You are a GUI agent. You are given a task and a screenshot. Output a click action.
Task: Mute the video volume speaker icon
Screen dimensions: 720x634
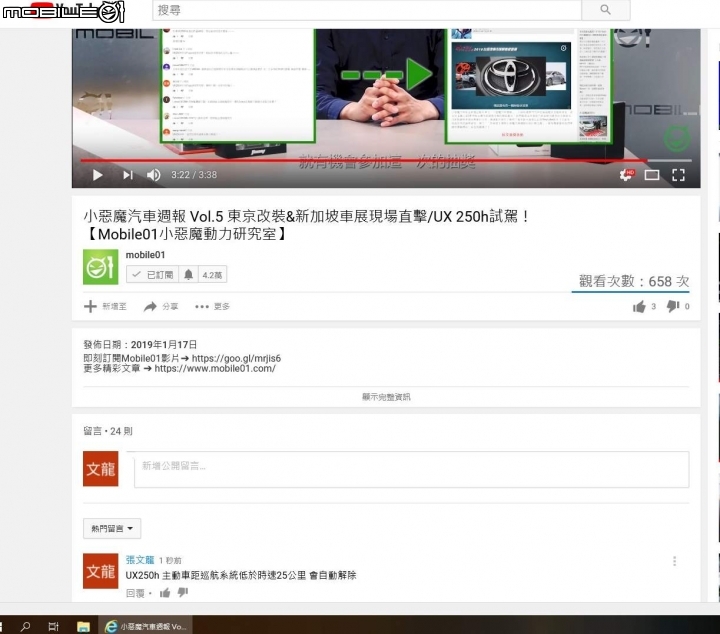pos(153,175)
